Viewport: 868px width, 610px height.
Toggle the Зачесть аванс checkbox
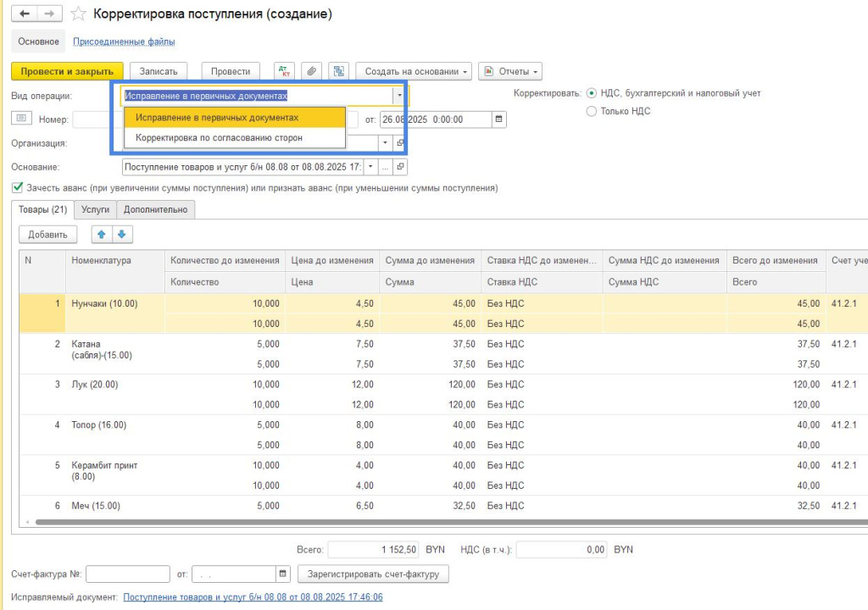18,187
